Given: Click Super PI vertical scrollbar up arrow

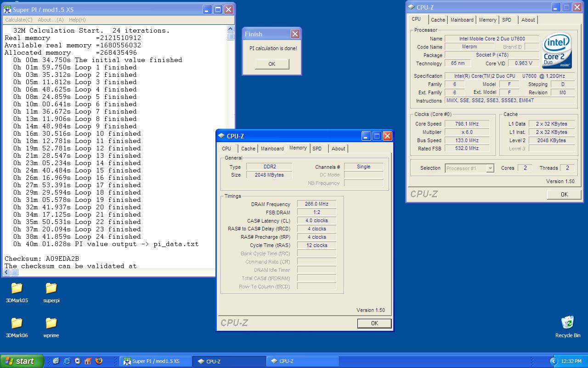Looking at the screenshot, I should [231, 29].
